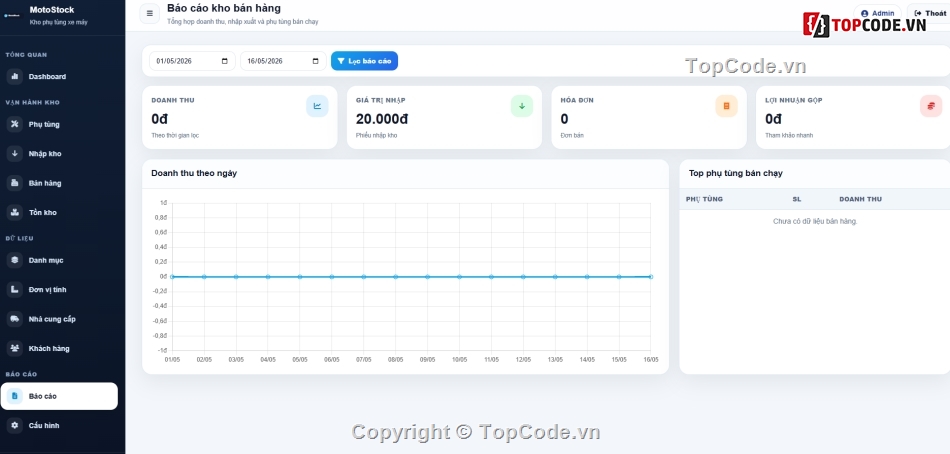The width and height of the screenshot is (950, 454).
Task: Click the green arrow icon on Giá trị nhập card
Action: 522,106
